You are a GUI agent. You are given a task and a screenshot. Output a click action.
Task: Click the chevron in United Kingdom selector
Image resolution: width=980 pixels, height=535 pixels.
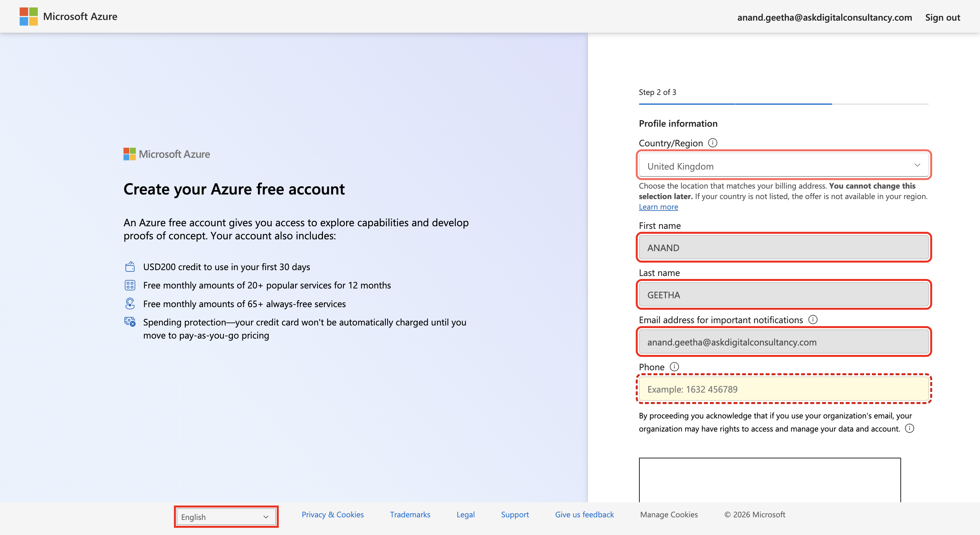pyautogui.click(x=917, y=165)
